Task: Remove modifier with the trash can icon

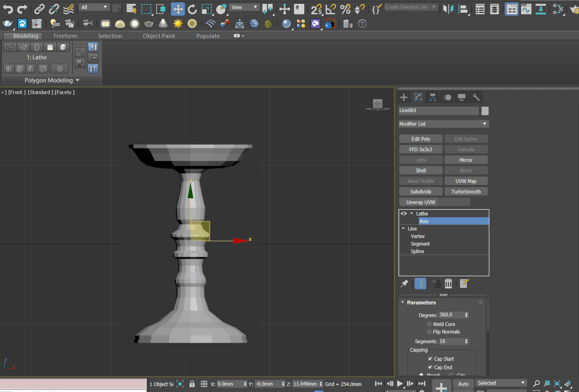Action: coord(448,284)
